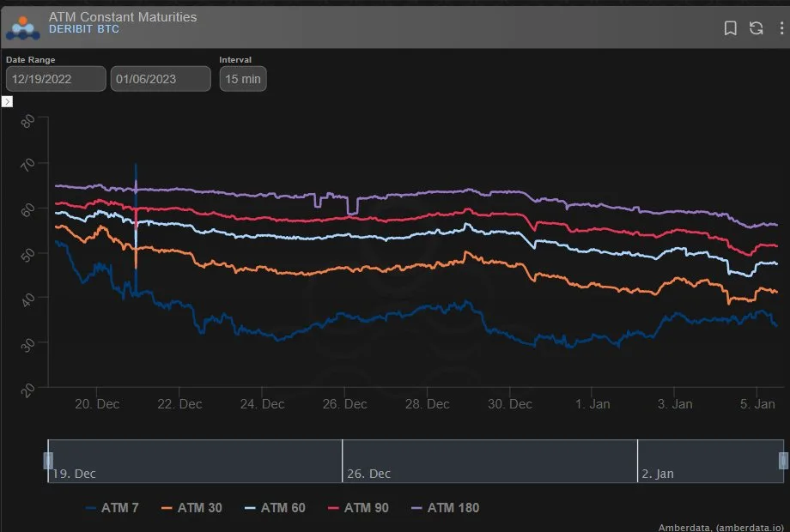Refresh the chart with the reload icon
Viewport: 790px width, 532px height.
click(x=756, y=28)
